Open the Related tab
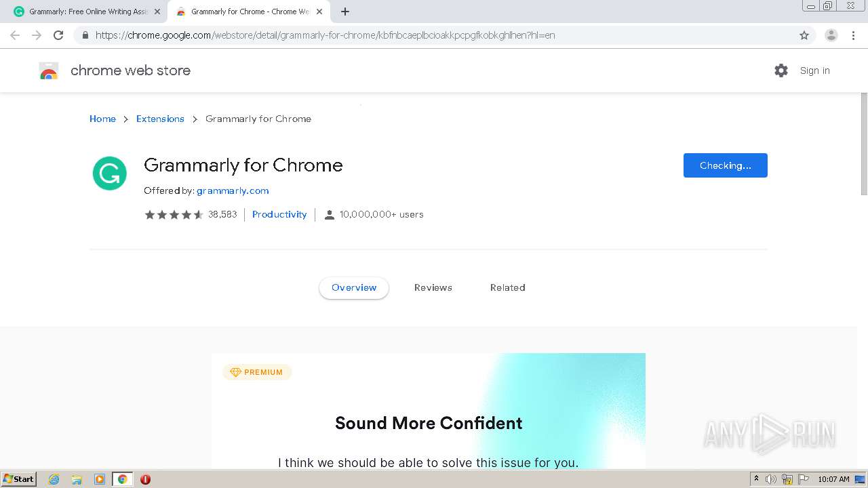The width and height of the screenshot is (868, 488). click(x=508, y=287)
